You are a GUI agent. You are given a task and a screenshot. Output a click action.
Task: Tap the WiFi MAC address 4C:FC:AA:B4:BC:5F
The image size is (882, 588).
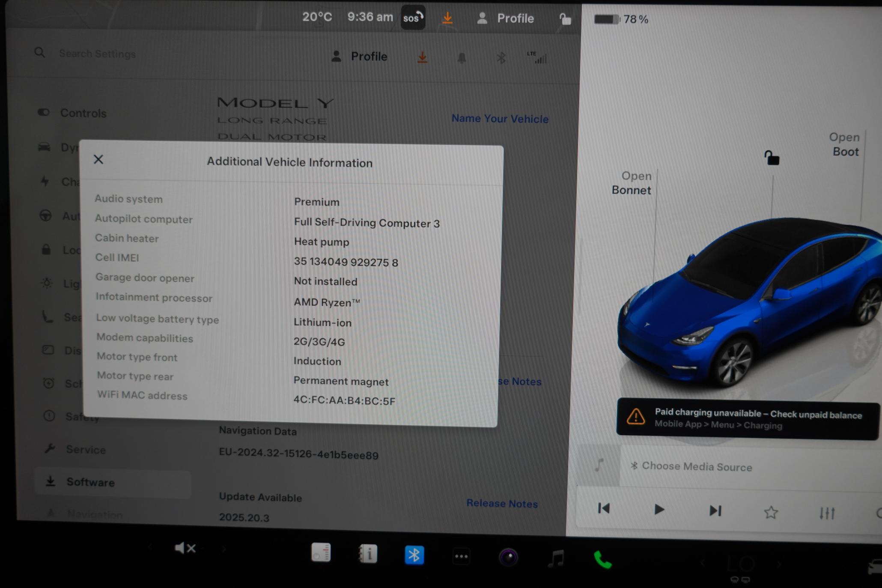click(x=344, y=400)
